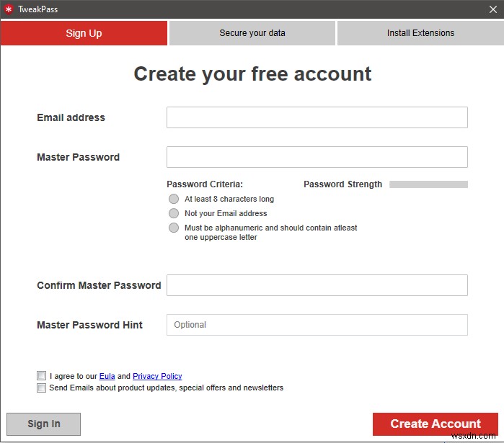Click the Password Strength label
Screen dimensions: 504x443
(343, 184)
